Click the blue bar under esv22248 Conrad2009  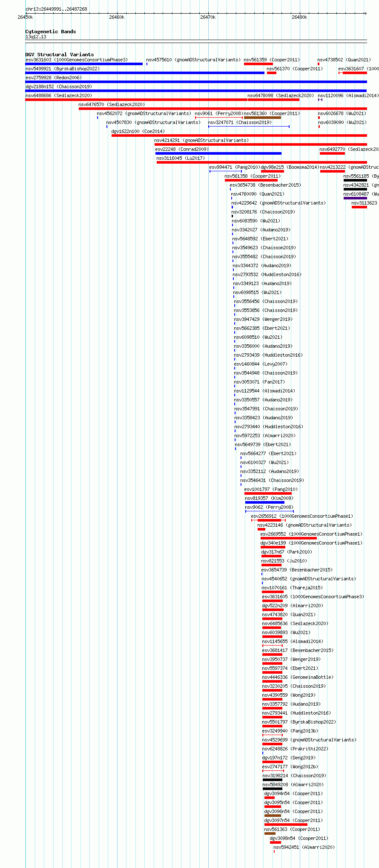(x=218, y=153)
